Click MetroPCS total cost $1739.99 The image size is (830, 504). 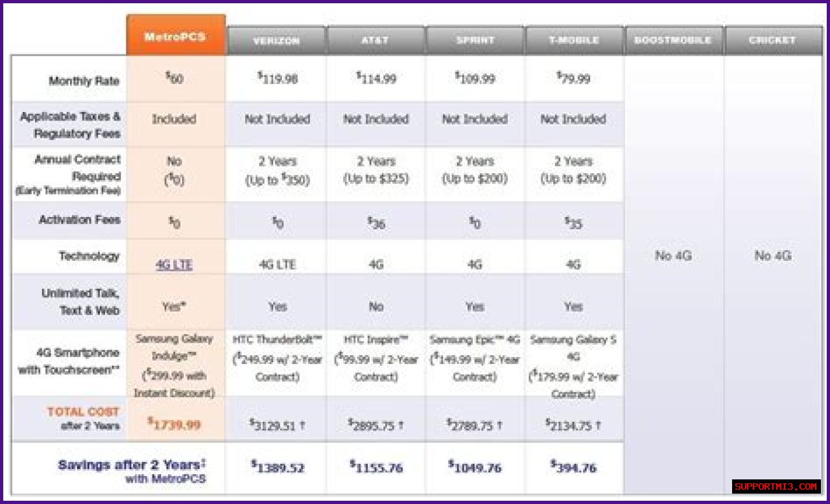tap(174, 424)
